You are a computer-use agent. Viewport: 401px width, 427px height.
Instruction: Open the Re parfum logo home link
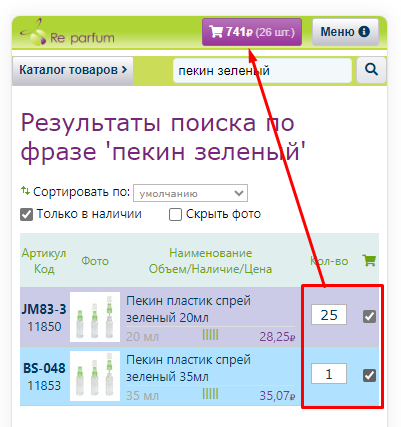coord(67,33)
